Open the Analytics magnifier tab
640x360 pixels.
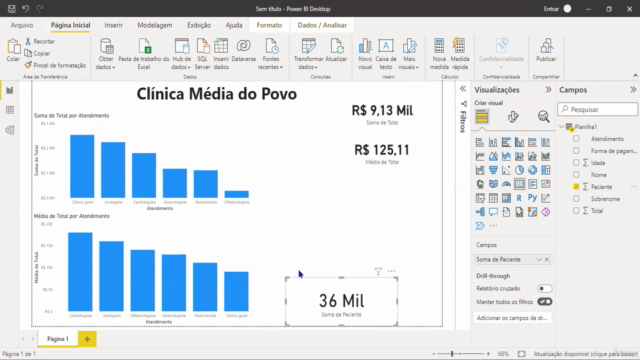tap(543, 117)
